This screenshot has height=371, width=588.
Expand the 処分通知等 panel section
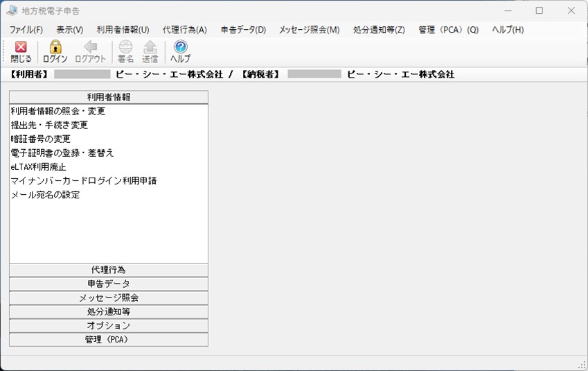[108, 311]
